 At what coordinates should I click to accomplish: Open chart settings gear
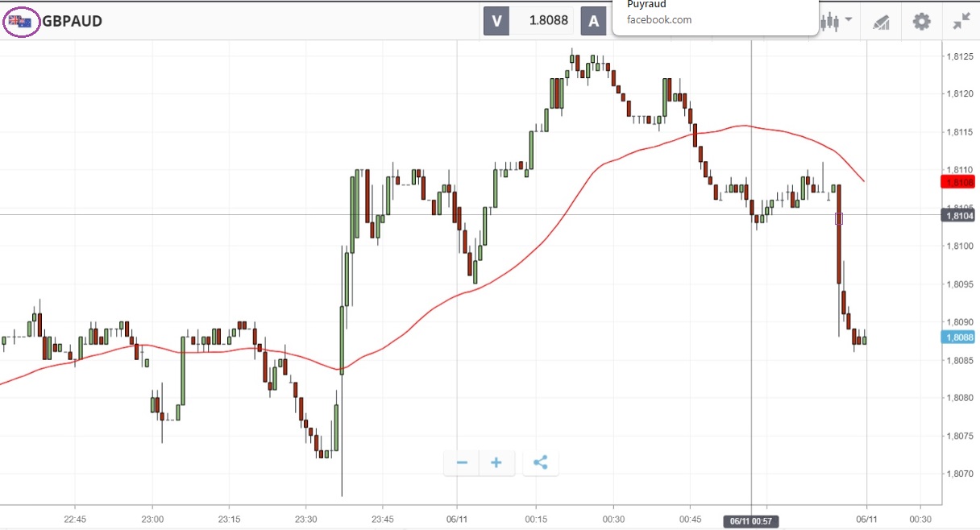click(921, 22)
